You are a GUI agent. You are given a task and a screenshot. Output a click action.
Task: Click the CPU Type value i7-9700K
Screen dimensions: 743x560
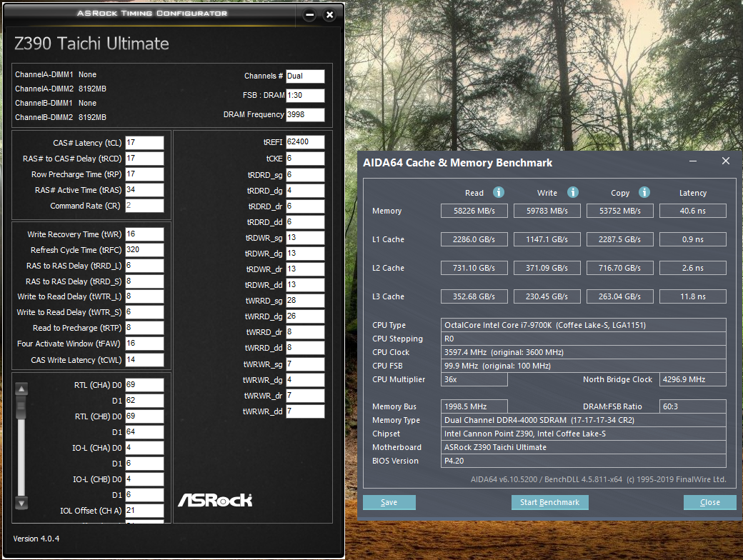point(583,325)
